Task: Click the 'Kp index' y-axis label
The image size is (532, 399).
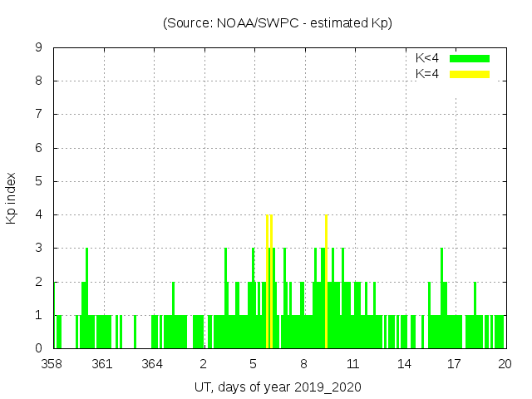Action: 12,198
